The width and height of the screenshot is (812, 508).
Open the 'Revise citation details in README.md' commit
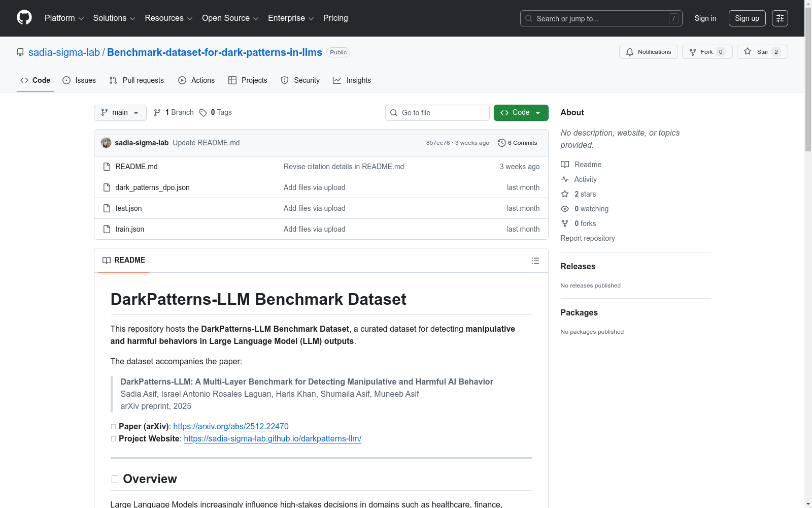pyautogui.click(x=344, y=167)
